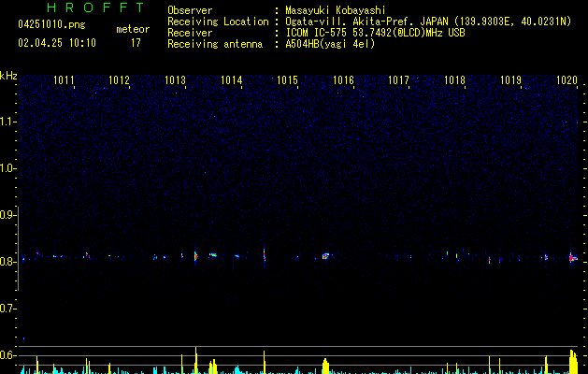This screenshot has height=374, width=588.
Task: Click the date stamp 02.04.25 10:10
Action: tap(57, 43)
